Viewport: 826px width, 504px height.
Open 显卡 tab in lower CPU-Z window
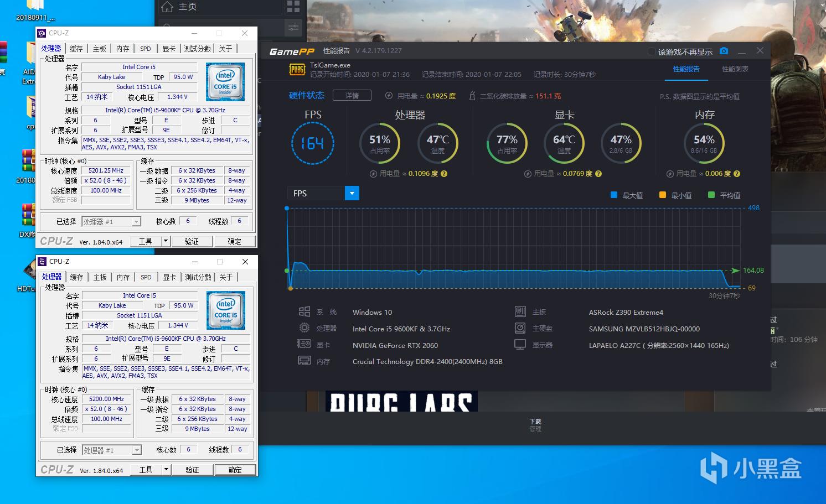click(x=169, y=277)
